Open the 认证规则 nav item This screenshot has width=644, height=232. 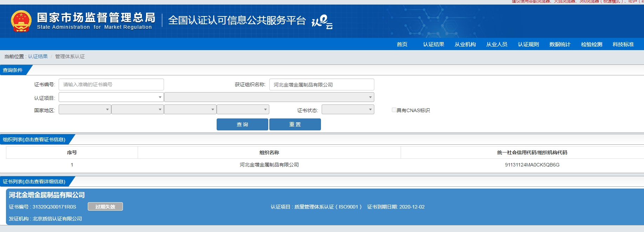528,44
